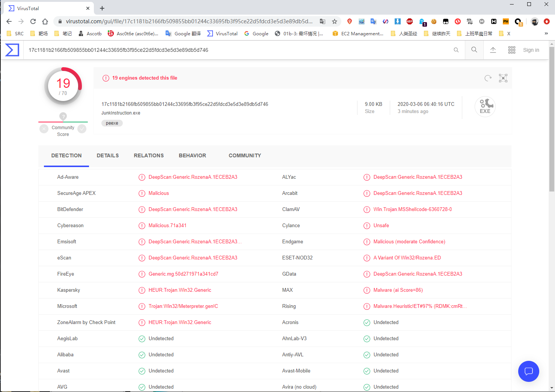Viewport: 555px width, 392px height.
Task: Click the community score question mark
Action: (63, 116)
